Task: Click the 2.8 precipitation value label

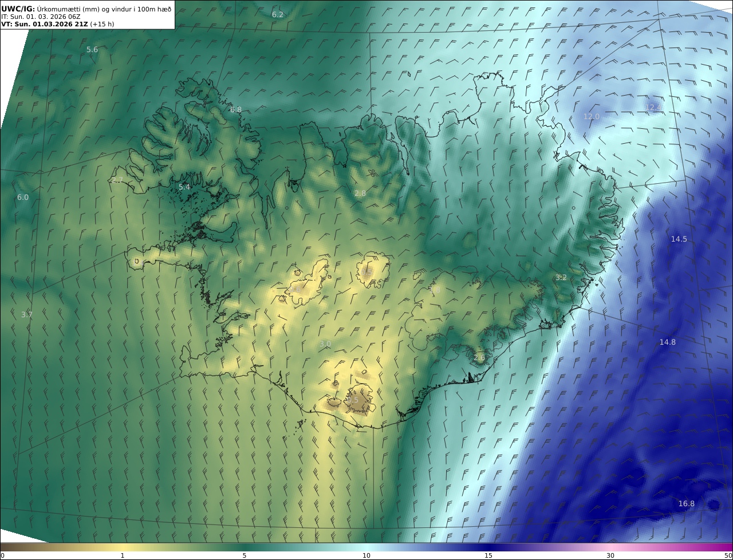Action: pos(360,194)
